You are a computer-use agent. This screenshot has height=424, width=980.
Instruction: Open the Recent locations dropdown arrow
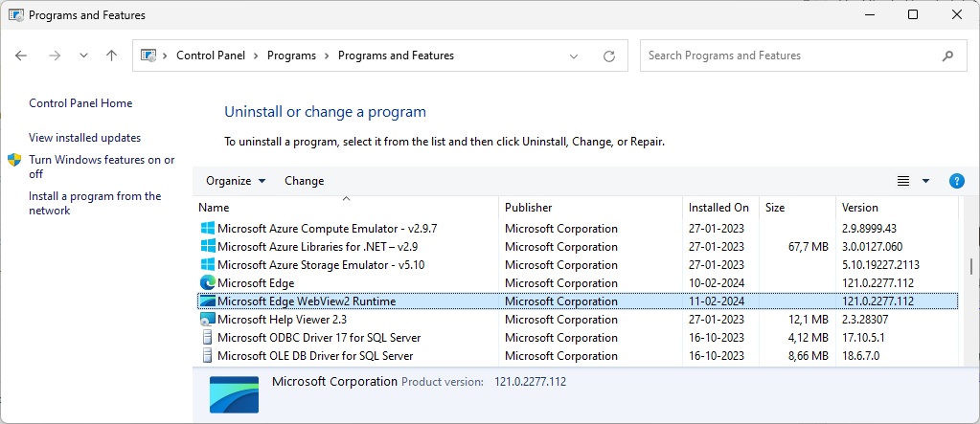pyautogui.click(x=83, y=56)
